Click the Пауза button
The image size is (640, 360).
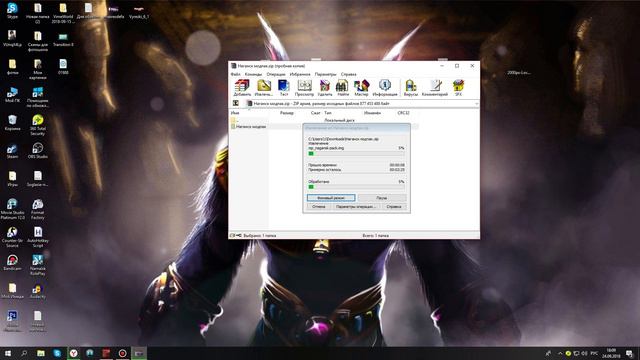[x=382, y=198]
